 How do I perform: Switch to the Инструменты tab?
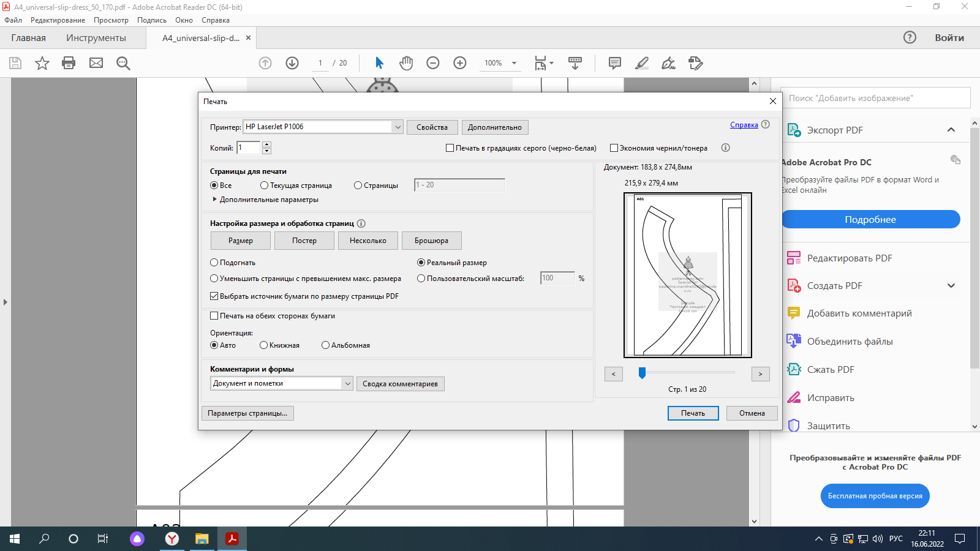click(96, 38)
